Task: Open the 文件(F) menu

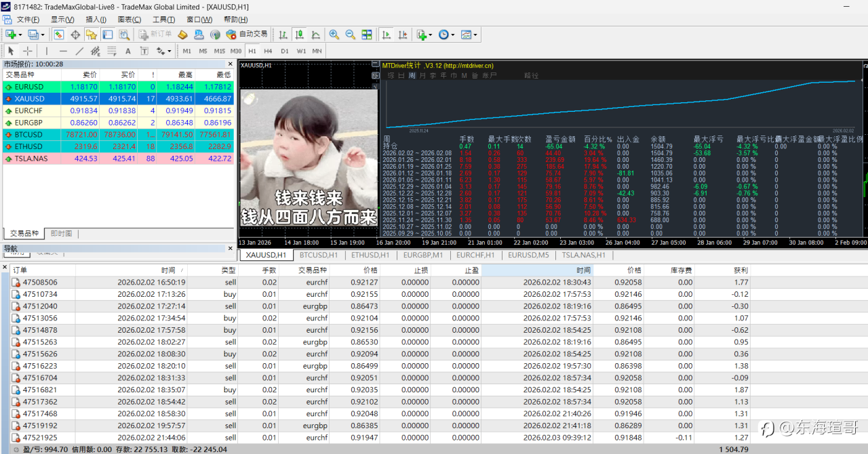Action: pyautogui.click(x=28, y=20)
